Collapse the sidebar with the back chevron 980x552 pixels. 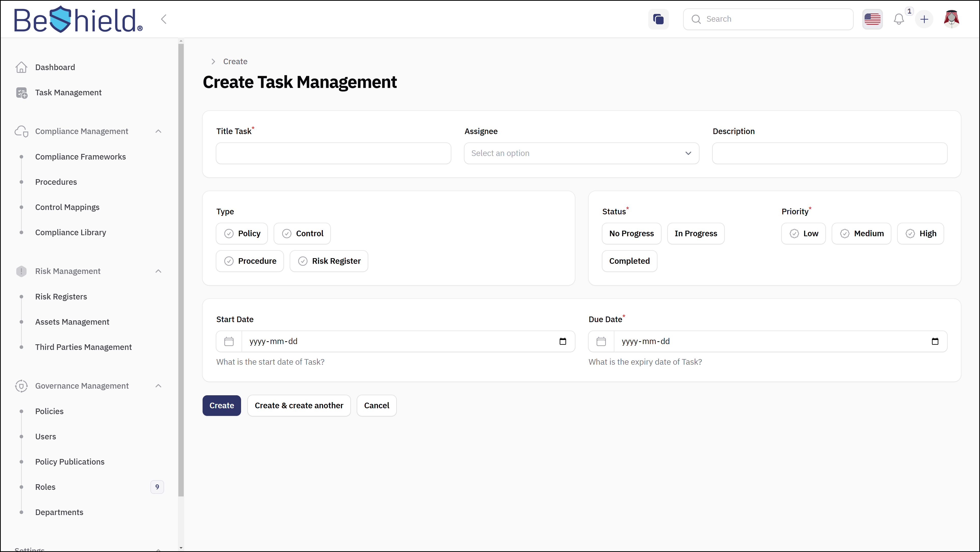[164, 19]
